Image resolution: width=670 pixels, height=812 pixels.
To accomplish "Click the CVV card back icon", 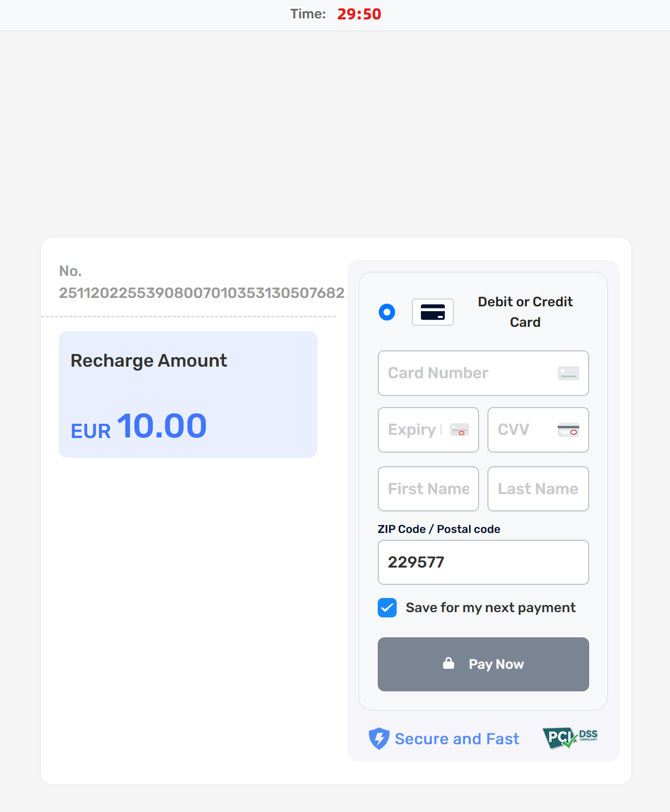I will (x=568, y=430).
